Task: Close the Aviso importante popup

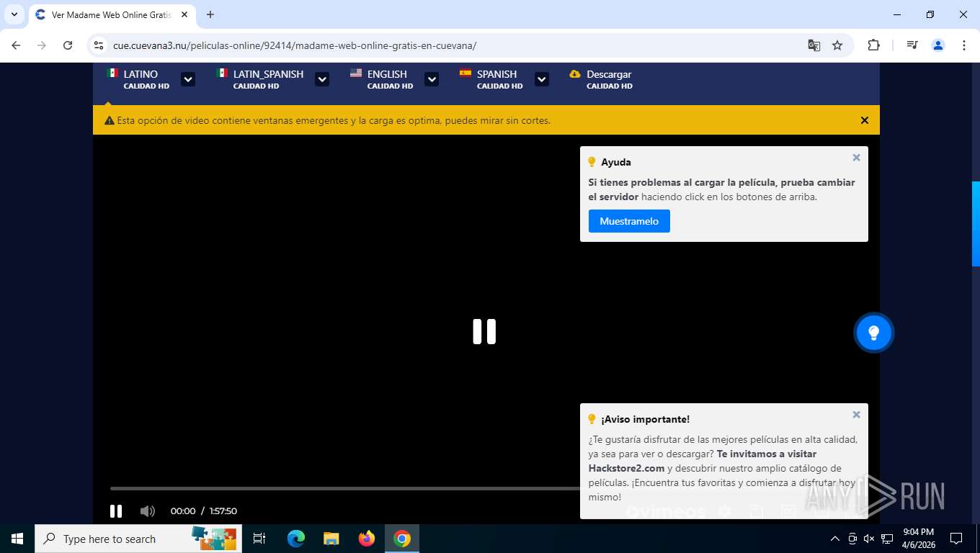Action: tap(856, 415)
